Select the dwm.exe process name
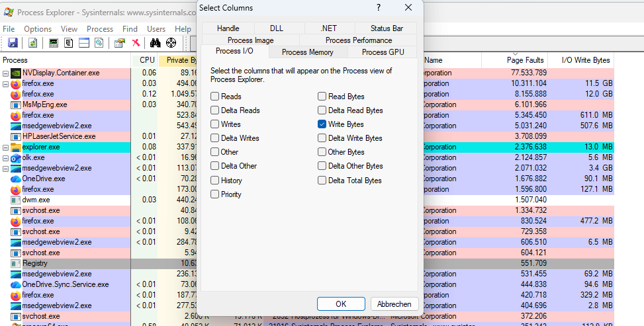 (36, 200)
